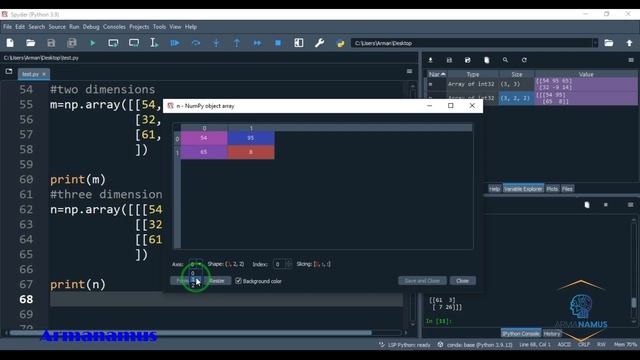
Task: Run selection or current line icon
Action: tap(154, 43)
